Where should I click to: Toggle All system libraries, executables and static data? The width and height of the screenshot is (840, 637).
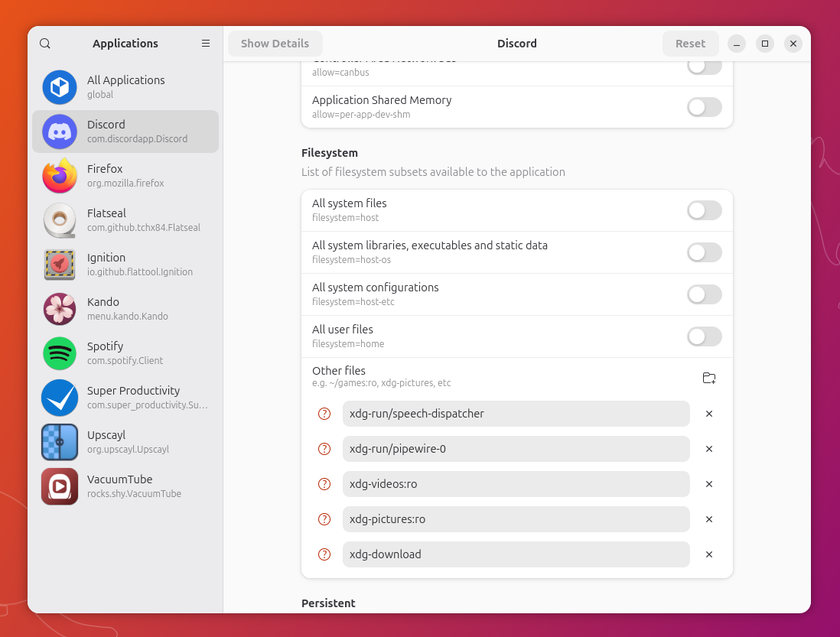tap(704, 252)
